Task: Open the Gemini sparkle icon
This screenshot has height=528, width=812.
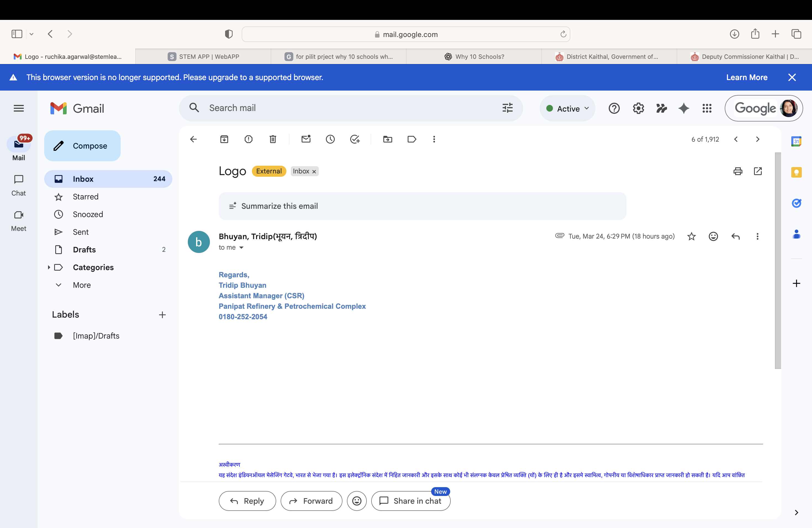Action: (683, 109)
